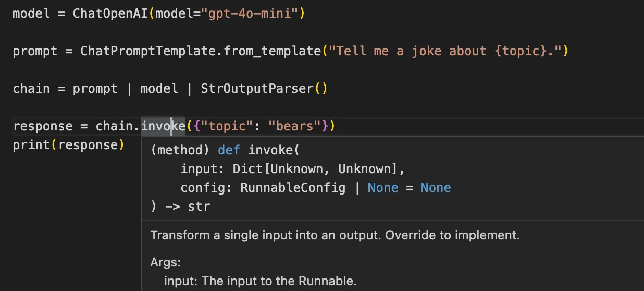Image resolution: width=644 pixels, height=291 pixels.
Task: Click the invoke call on chain
Action: coord(163,126)
